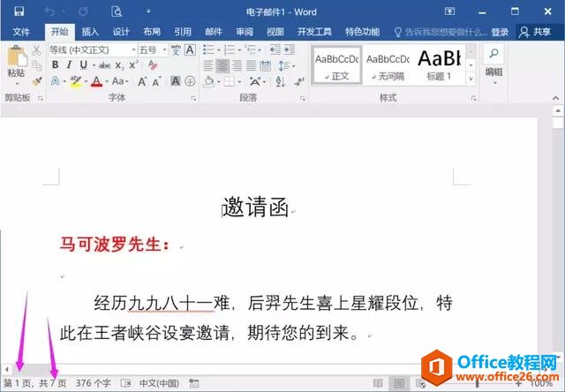This screenshot has height=392, width=565.
Task: Click the Paste clipboard icon
Action: coord(16,57)
